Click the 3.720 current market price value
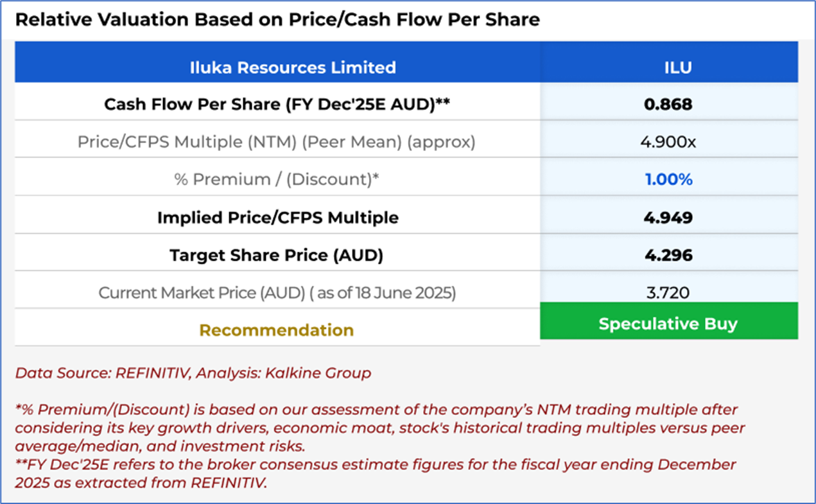Viewport: 816px width, 504px height. tap(668, 293)
